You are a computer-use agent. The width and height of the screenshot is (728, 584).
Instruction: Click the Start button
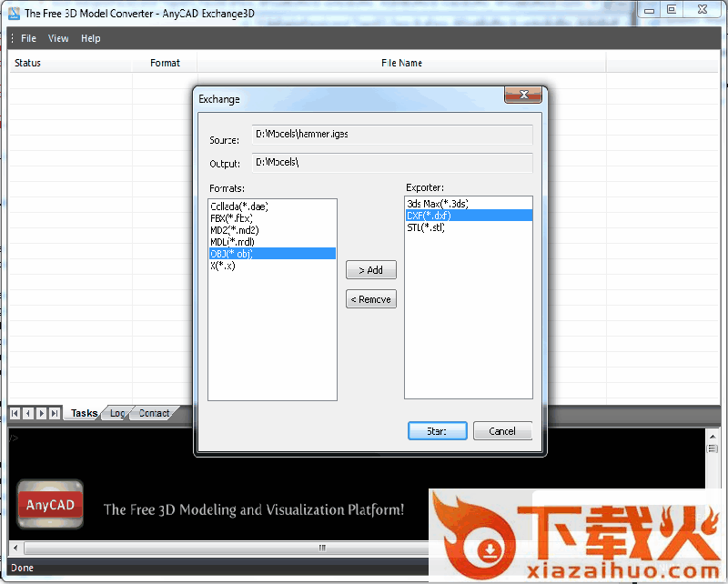click(x=438, y=431)
